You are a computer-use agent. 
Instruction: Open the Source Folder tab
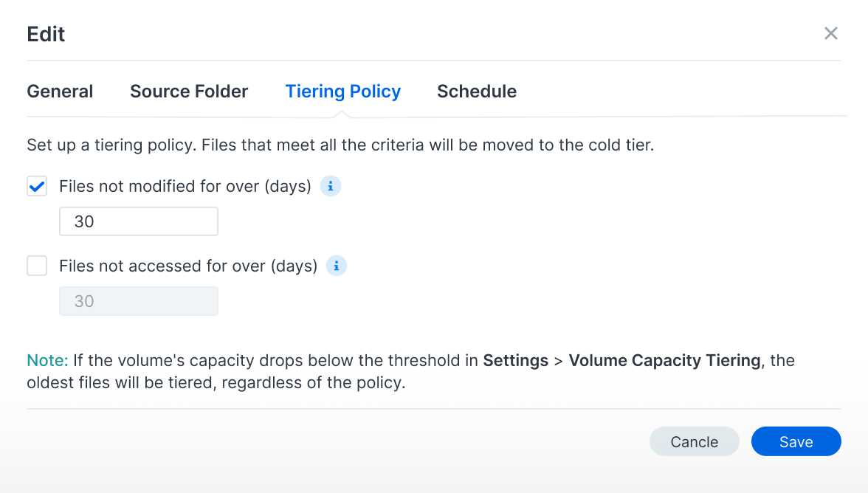[189, 92]
